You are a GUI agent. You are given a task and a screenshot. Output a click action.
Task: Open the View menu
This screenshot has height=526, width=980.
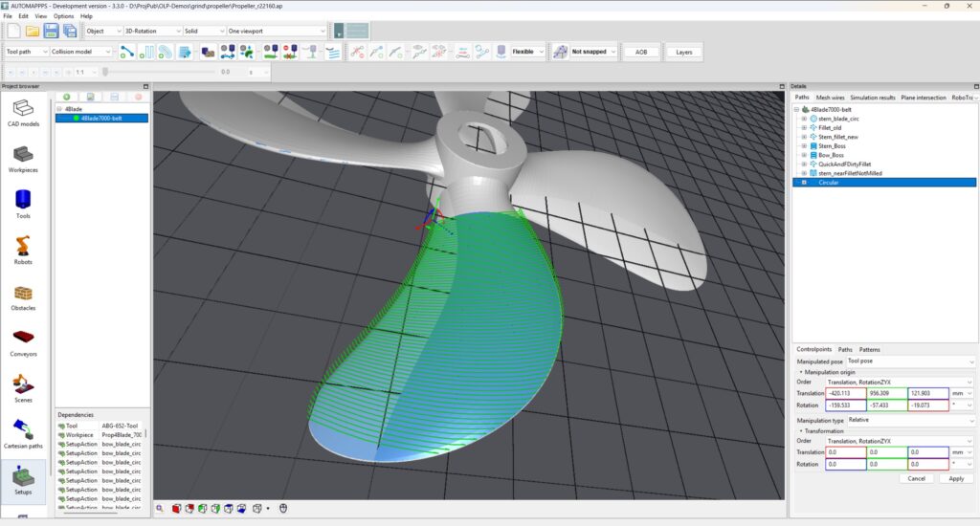40,16
